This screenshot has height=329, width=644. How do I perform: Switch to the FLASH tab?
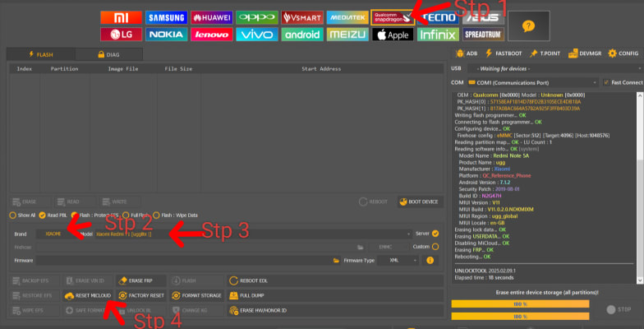[41, 54]
